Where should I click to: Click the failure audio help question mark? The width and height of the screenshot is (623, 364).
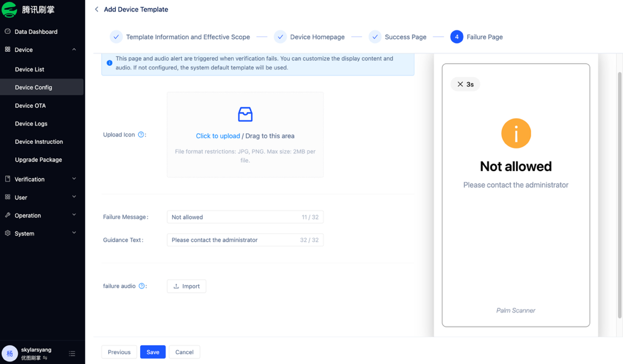click(141, 286)
